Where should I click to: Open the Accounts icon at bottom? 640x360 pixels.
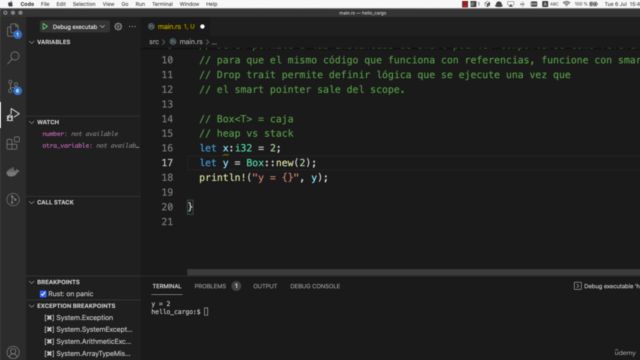[13, 352]
